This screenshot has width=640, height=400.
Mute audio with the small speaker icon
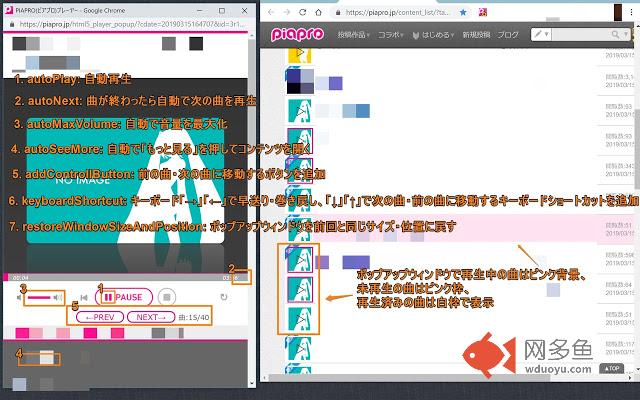tap(19, 298)
